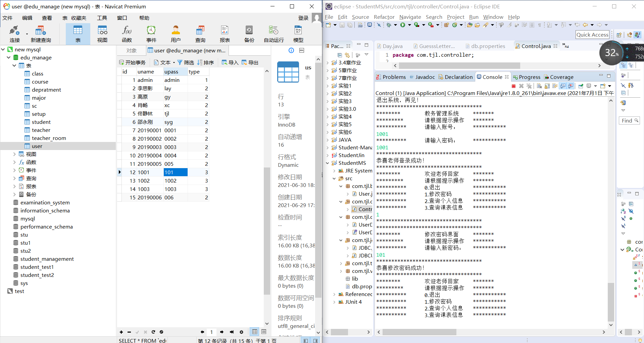Click the refresh records icon
644x343 pixels.
click(153, 332)
